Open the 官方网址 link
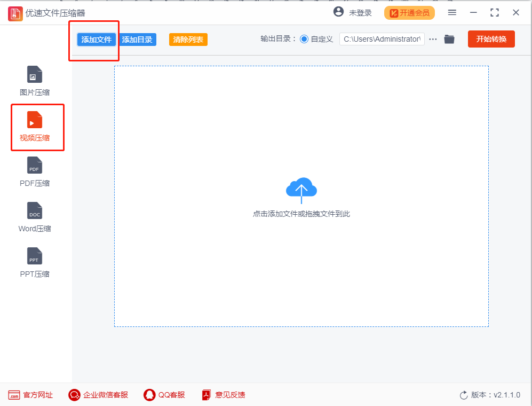The image size is (532, 406). [x=30, y=395]
